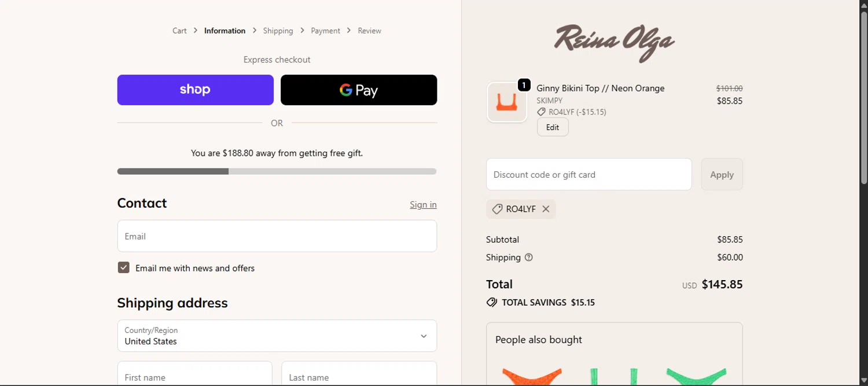Click the Sign in link
Screen dimensions: 868x386
tap(423, 204)
